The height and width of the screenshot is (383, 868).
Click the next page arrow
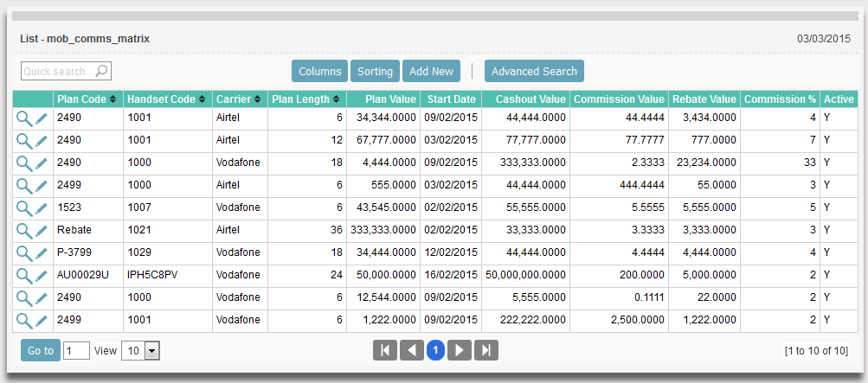coord(461,350)
